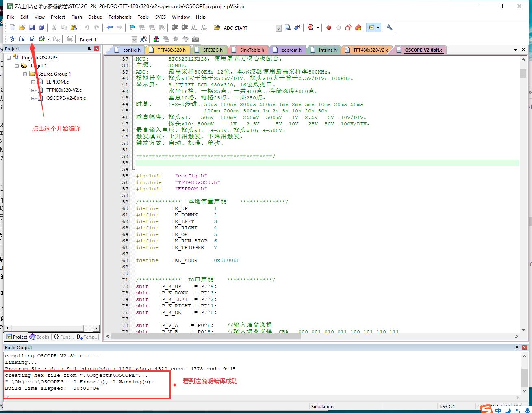Image resolution: width=532 pixels, height=413 pixels.
Task: Start the debug session magnifier icon
Action: tap(311, 28)
